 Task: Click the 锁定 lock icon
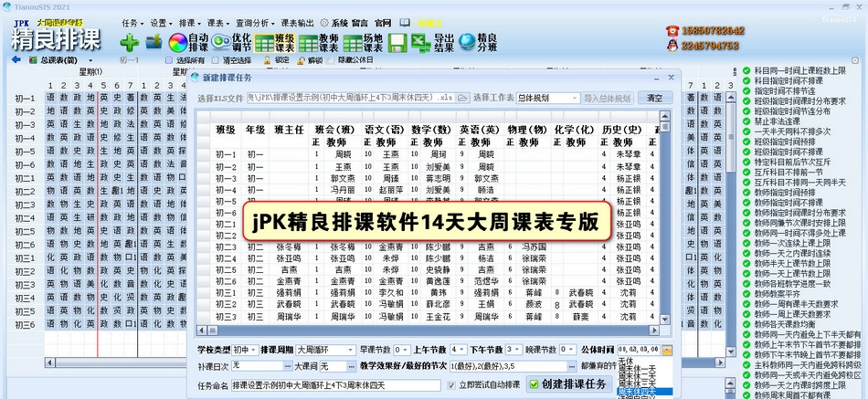click(x=268, y=60)
